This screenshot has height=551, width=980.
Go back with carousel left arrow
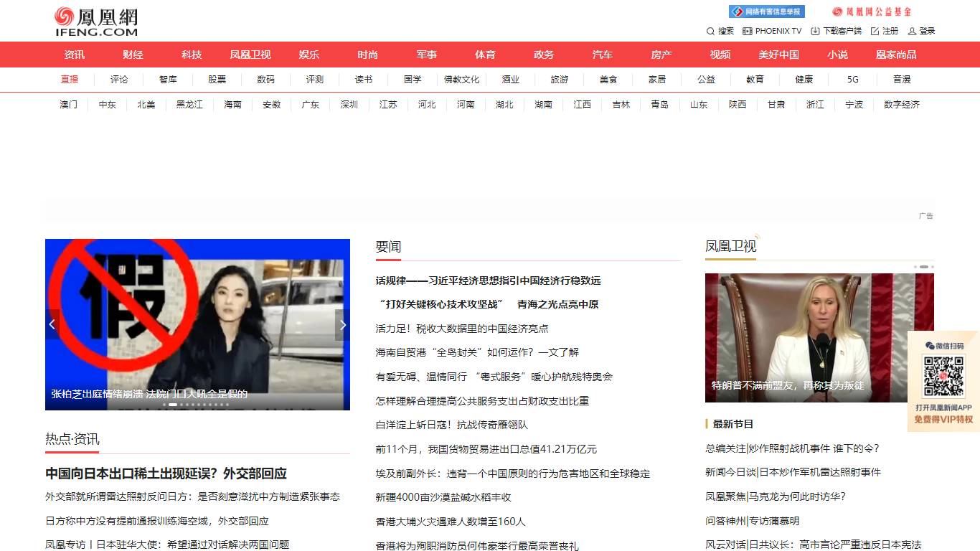[52, 324]
